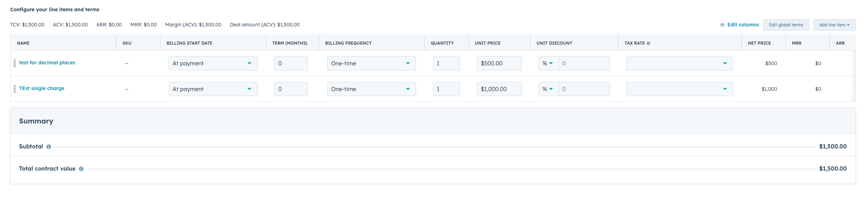Click the quantity field for TEst single charge
The width and height of the screenshot is (868, 223).
tap(446, 89)
